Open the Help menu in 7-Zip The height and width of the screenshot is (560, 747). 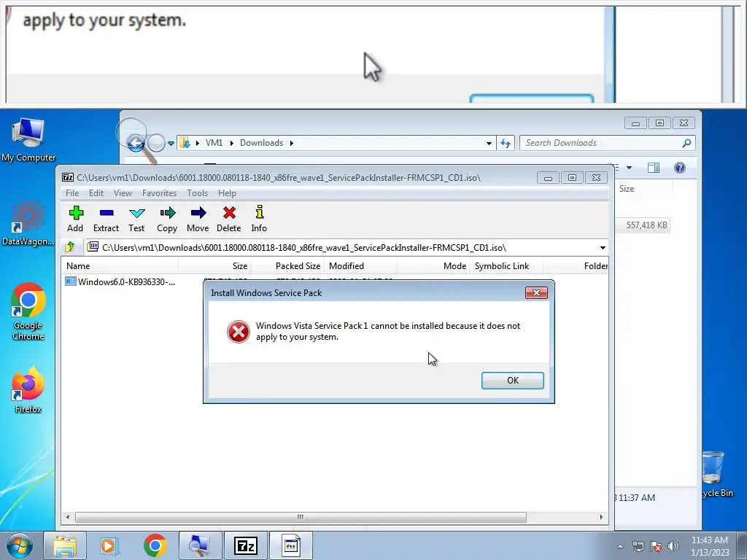click(x=227, y=192)
